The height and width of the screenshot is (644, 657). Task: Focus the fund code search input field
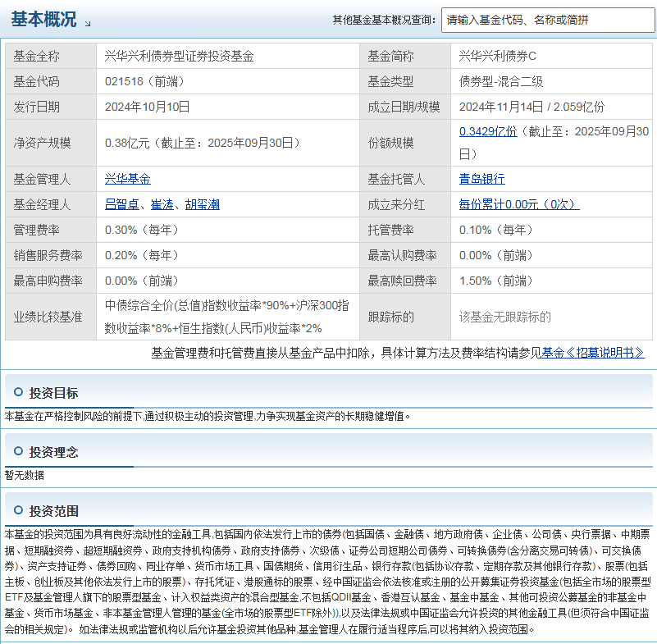click(x=548, y=20)
